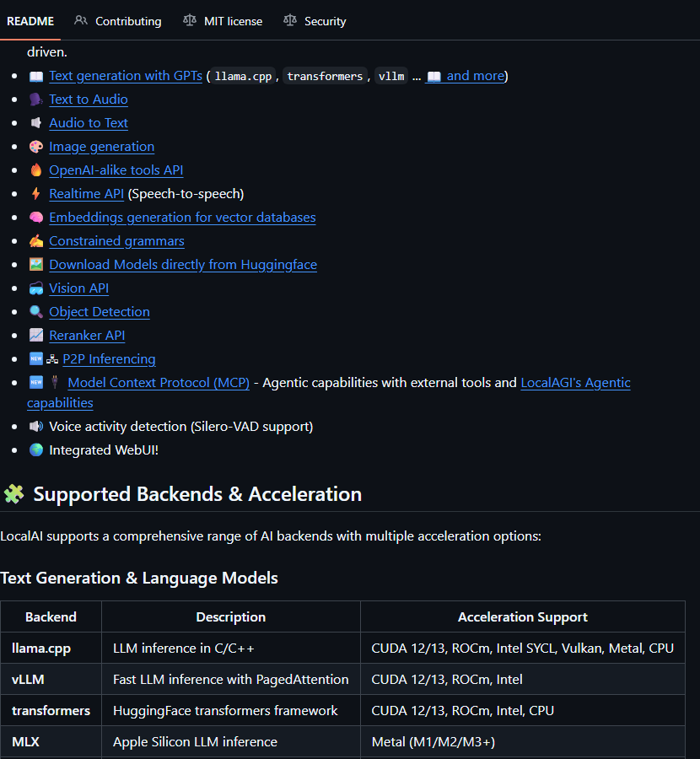
Task: Click the scale icon beside Security
Action: (290, 20)
